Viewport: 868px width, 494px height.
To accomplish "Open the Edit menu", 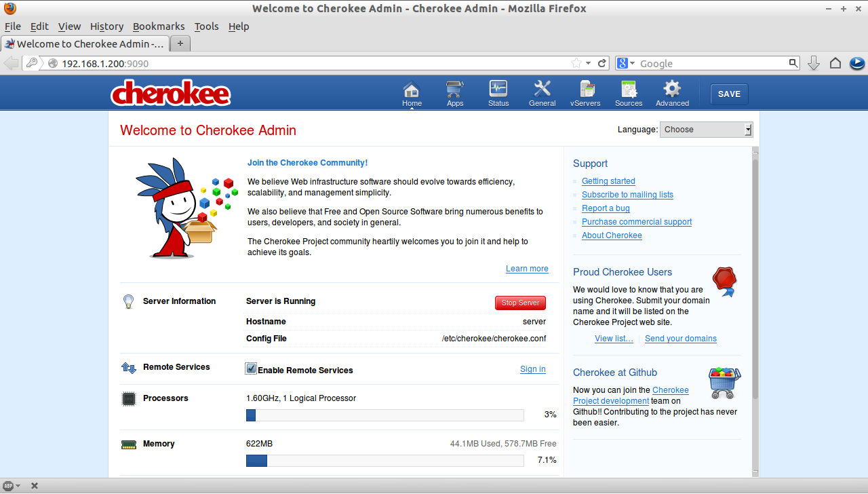I will 39,26.
